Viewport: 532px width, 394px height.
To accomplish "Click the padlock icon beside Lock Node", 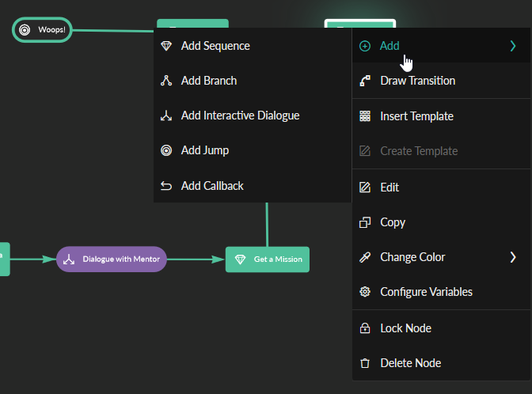I will pos(365,328).
